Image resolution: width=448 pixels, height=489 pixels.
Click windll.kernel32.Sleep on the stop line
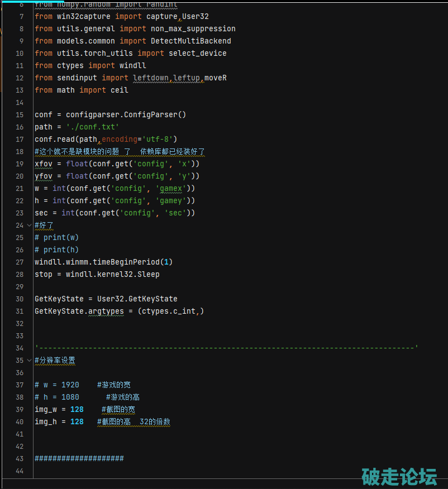tap(112, 274)
